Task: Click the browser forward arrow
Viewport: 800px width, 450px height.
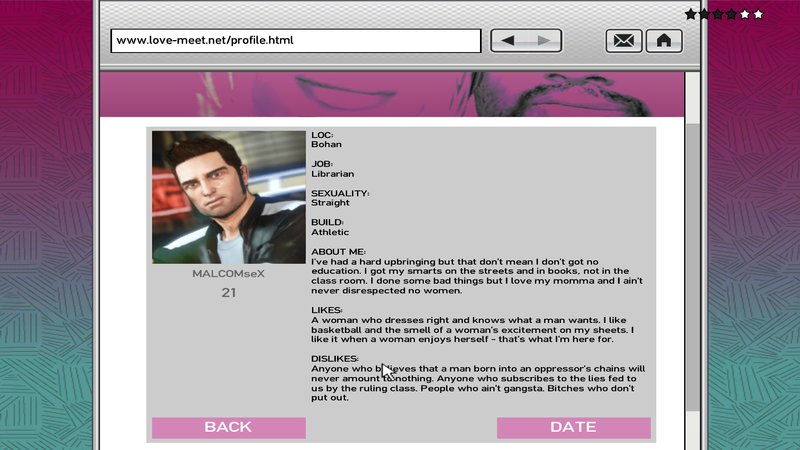Action: 544,41
